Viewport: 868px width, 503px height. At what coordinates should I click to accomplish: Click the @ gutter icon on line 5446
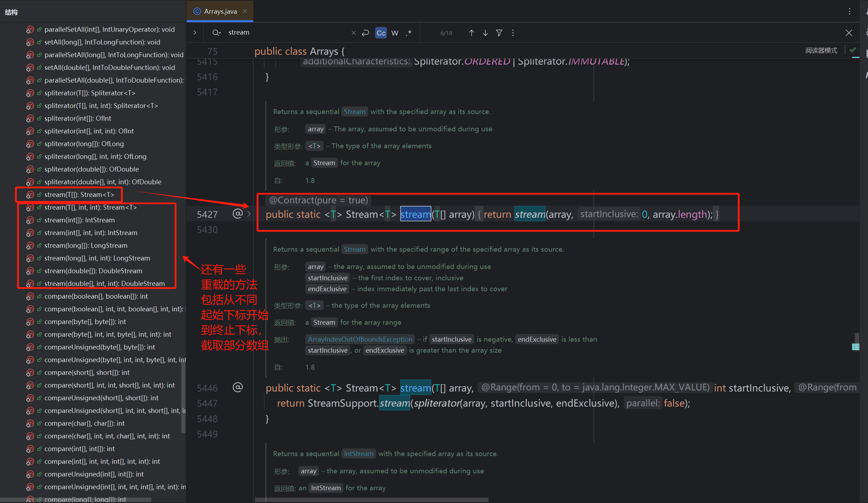[x=238, y=387]
